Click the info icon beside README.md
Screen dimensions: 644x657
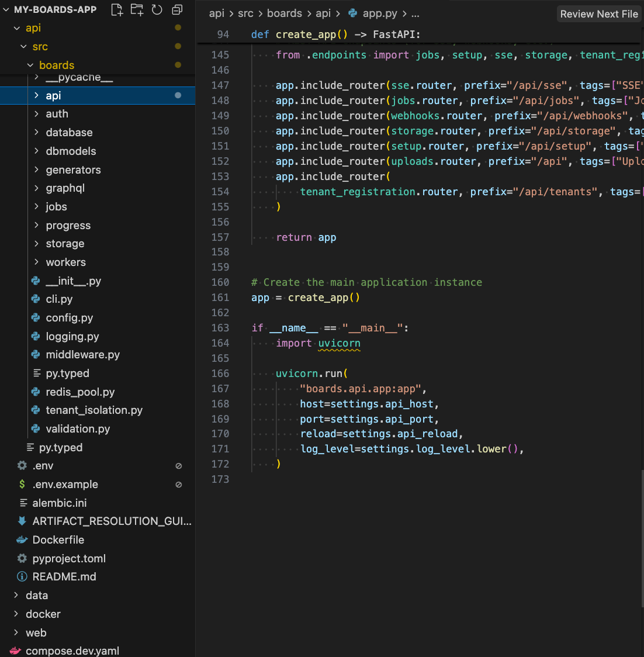(22, 576)
